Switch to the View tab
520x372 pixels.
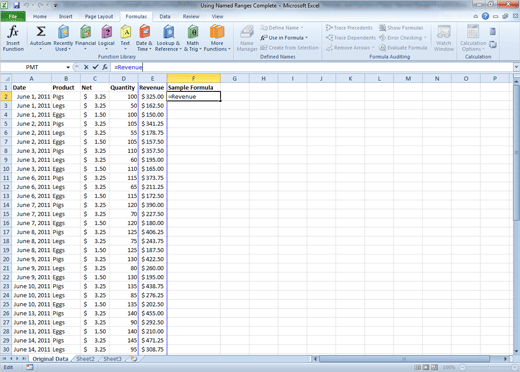[217, 16]
